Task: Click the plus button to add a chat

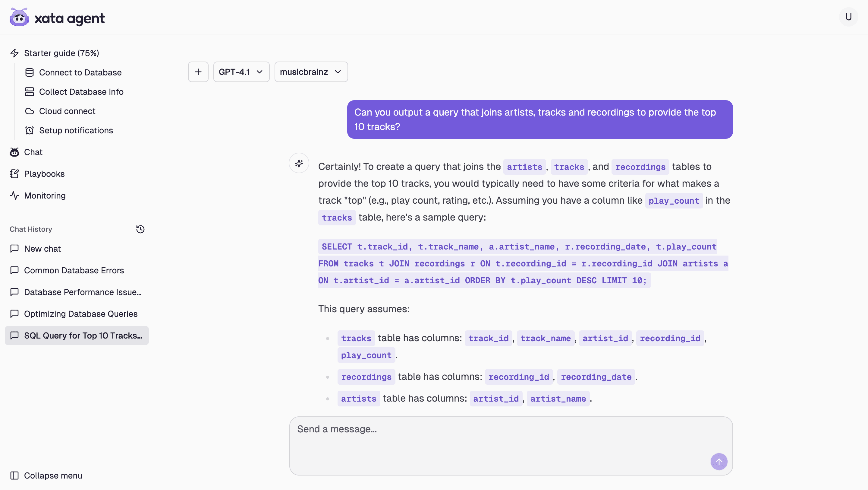Action: tap(198, 72)
